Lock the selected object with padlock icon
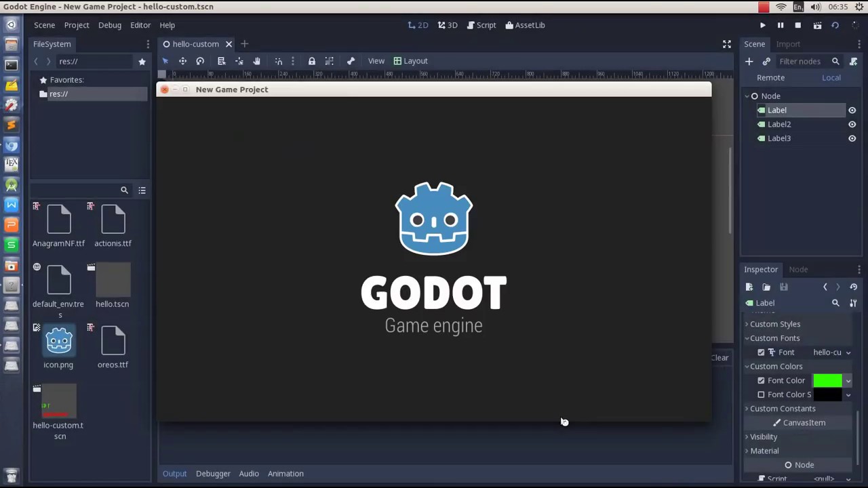 pyautogui.click(x=311, y=61)
